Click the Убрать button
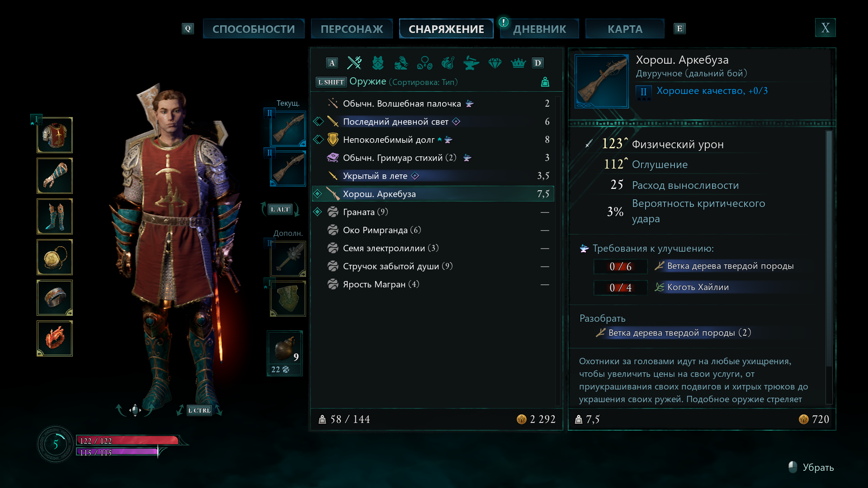 (x=811, y=467)
